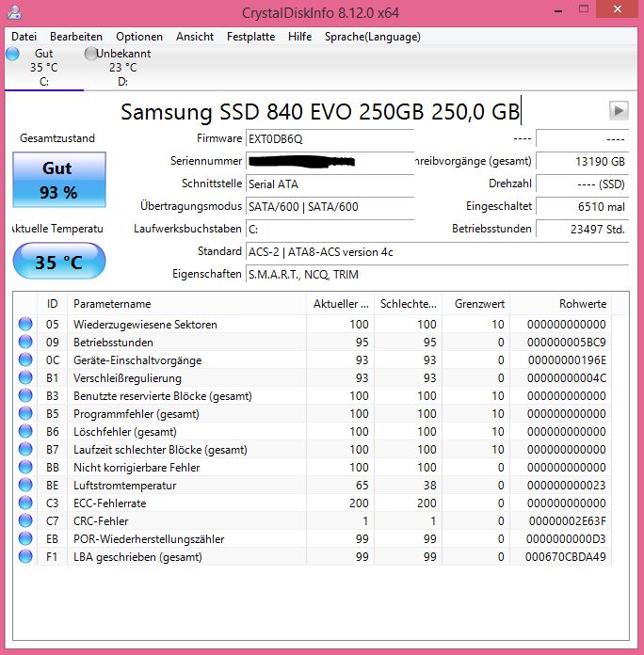
Task: Click the Rohwerte column header
Action: (x=561, y=304)
